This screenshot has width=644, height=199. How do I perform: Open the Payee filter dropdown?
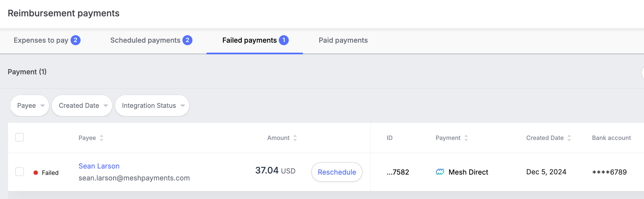pyautogui.click(x=30, y=106)
